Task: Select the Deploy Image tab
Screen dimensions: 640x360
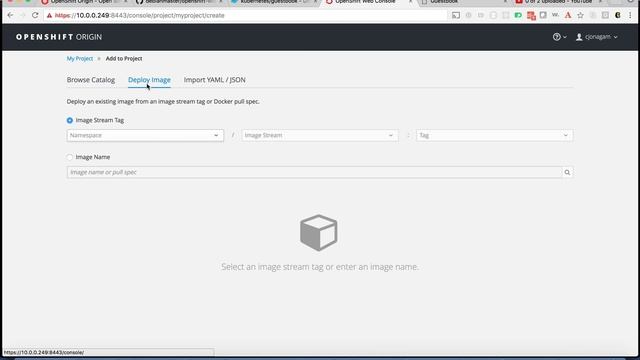Action: 149,80
